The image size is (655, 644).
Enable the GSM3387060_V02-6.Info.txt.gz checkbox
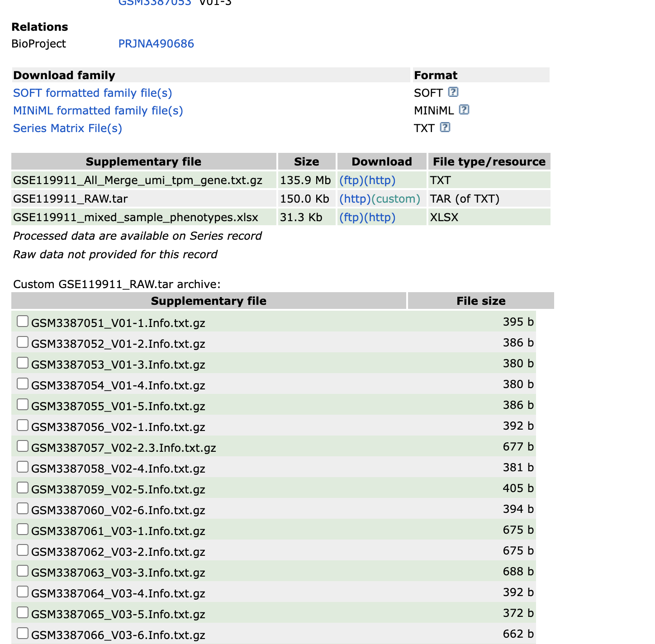coord(23,509)
